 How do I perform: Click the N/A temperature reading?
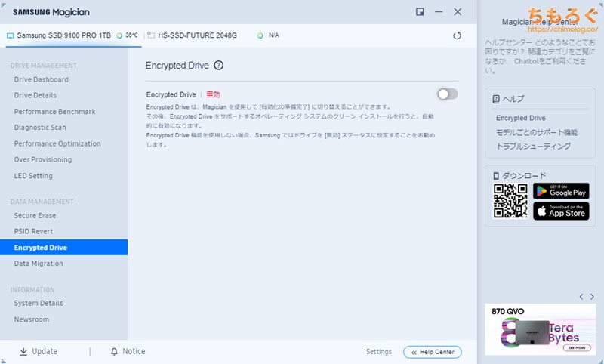pyautogui.click(x=273, y=35)
